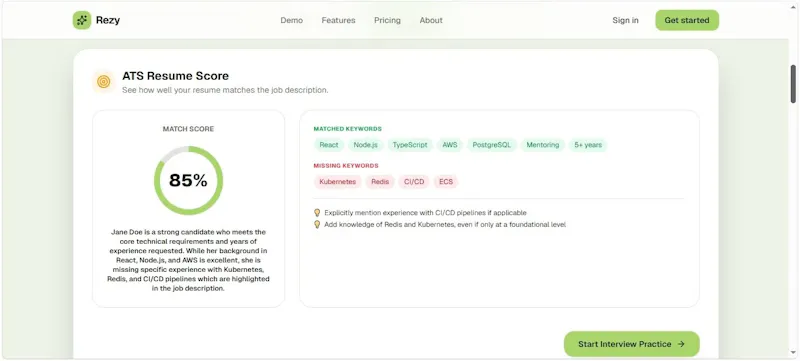
Task: Select the React matched keyword chip
Action: [329, 145]
